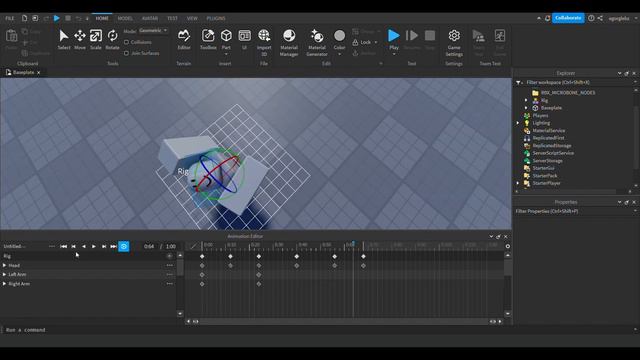Select the Baseplate document tab

click(x=23, y=72)
